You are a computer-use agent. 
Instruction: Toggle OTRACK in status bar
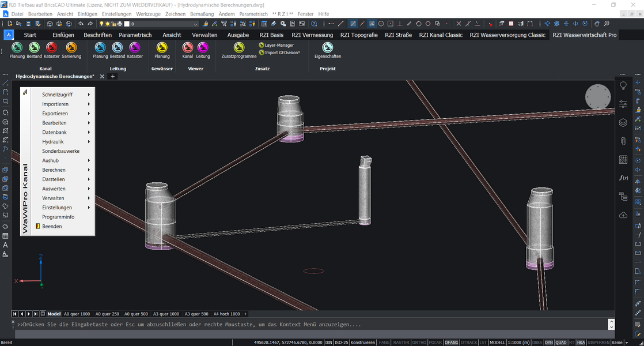click(469, 343)
